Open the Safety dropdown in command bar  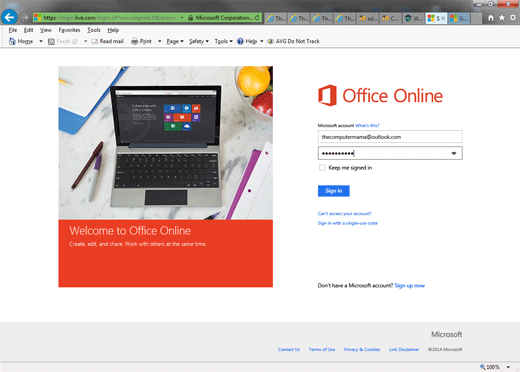199,41
